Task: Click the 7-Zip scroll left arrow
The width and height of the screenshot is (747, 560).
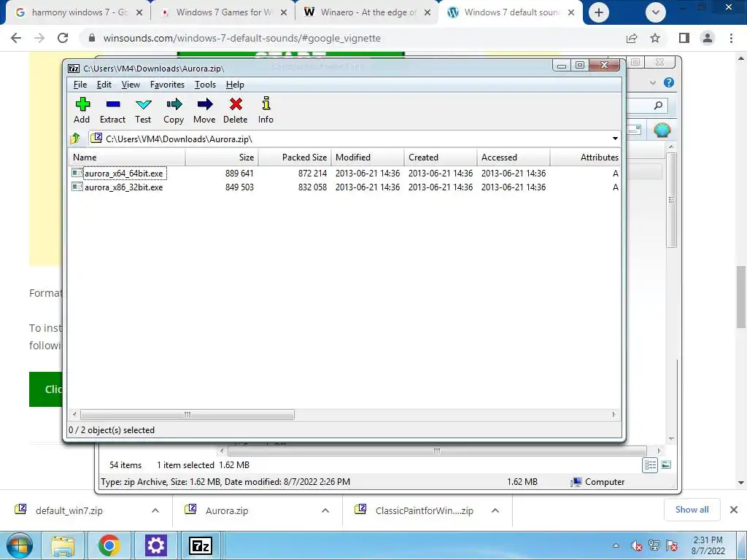Action: click(x=74, y=414)
